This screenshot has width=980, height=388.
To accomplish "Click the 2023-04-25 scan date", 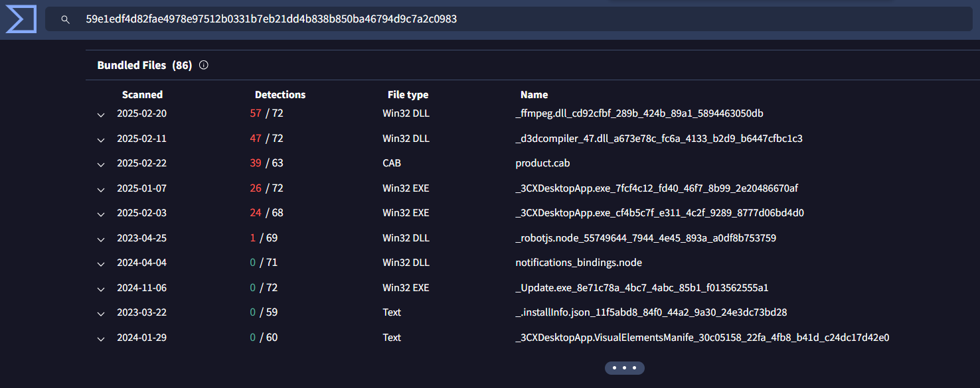I will (x=141, y=238).
